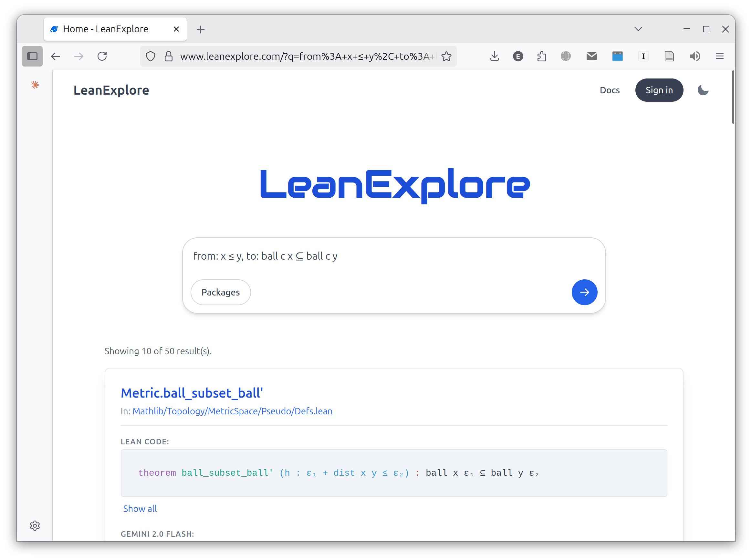Viewport: 752px width, 560px height.
Task: Toggle the browser sidebar panel icon
Action: tap(32, 56)
